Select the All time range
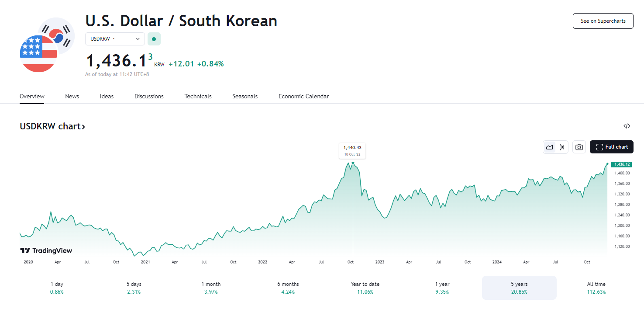644x309 pixels. [x=596, y=288]
